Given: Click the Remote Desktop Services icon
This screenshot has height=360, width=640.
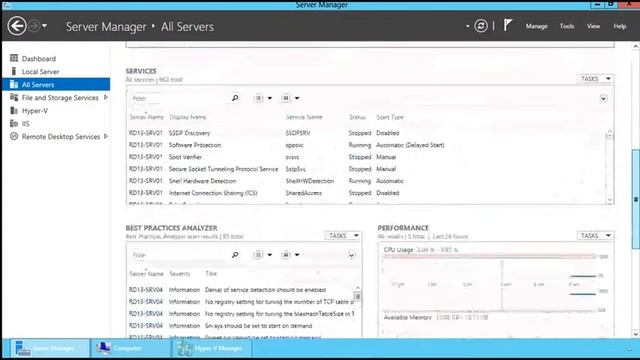Looking at the screenshot, I should 14,136.
